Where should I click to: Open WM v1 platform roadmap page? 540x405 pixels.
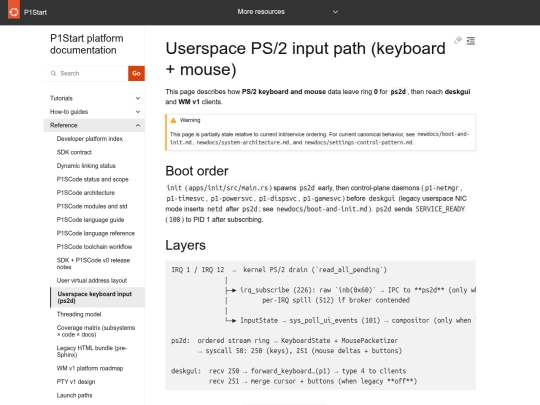click(x=90, y=368)
